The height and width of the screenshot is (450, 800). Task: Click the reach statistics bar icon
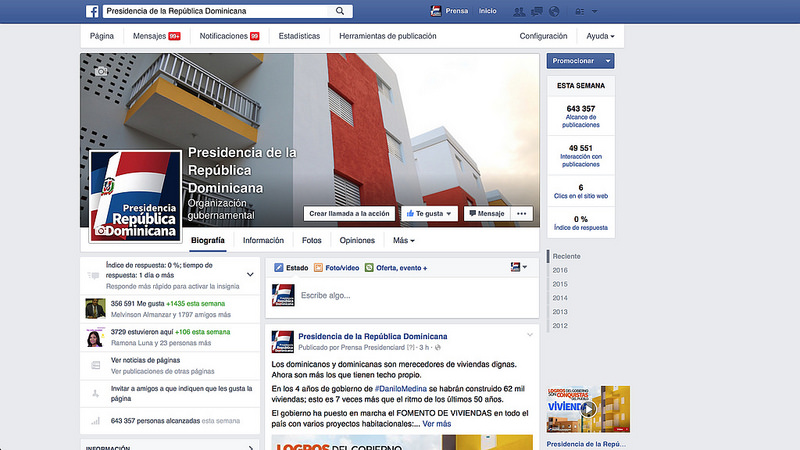coord(95,421)
